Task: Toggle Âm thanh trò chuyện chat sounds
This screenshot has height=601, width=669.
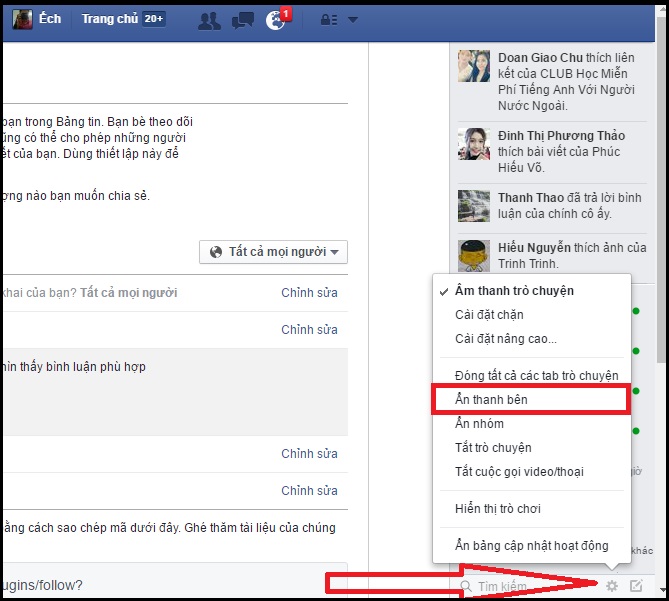Action: point(532,291)
